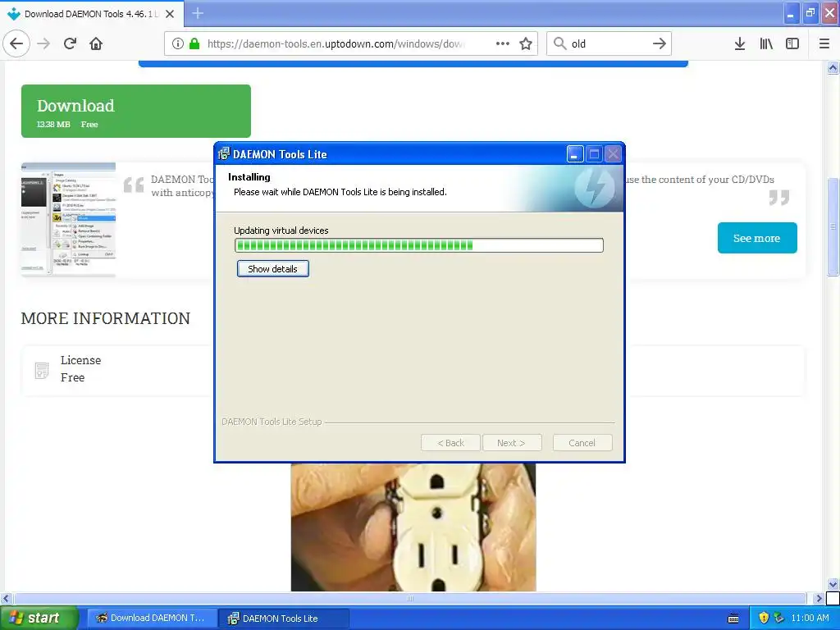Viewport: 840px width, 630px height.
Task: Click Show details in the installer
Action: coord(272,269)
